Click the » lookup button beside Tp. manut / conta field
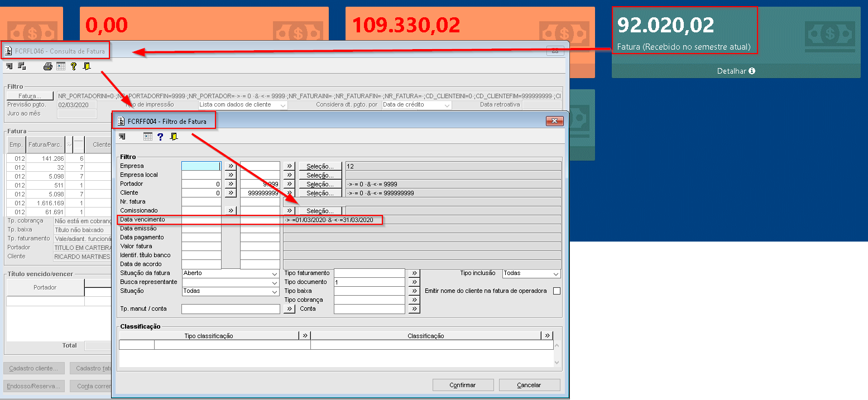The height and width of the screenshot is (400, 868). coord(289,309)
